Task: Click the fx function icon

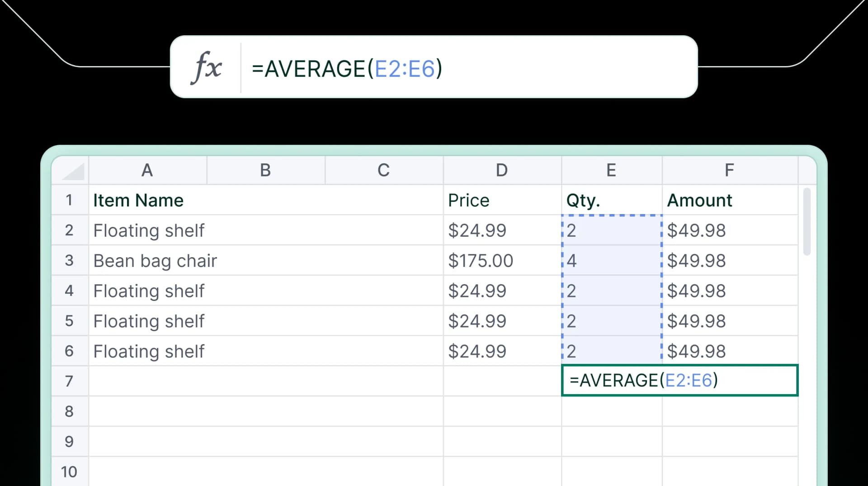Action: click(206, 67)
